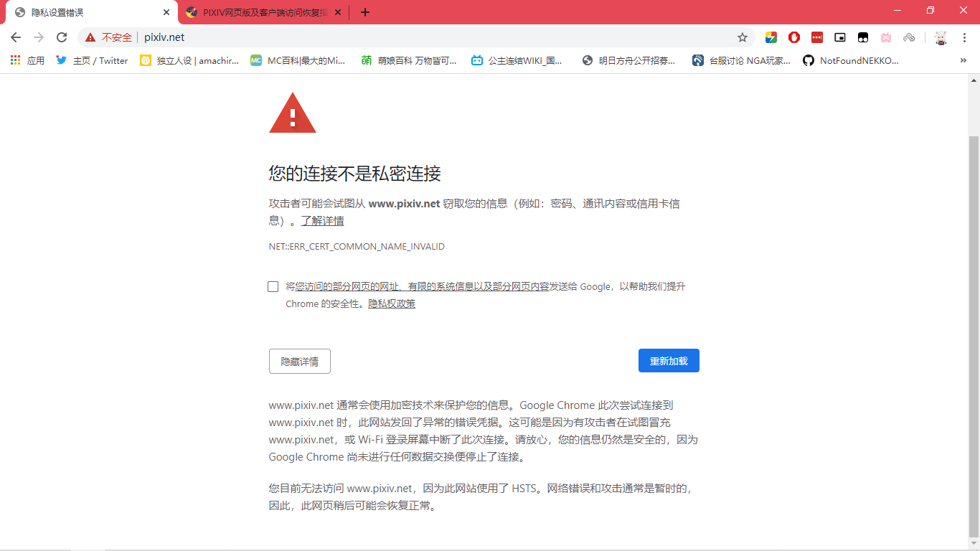
Task: Click the address bar showing pixiv.net
Action: (430, 37)
